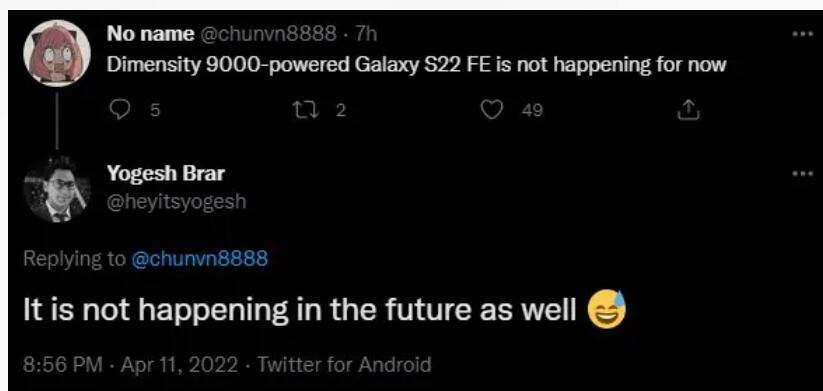Image resolution: width=823 pixels, height=391 pixels.
Task: Like the tweet using the heart icon
Action: click(x=492, y=110)
